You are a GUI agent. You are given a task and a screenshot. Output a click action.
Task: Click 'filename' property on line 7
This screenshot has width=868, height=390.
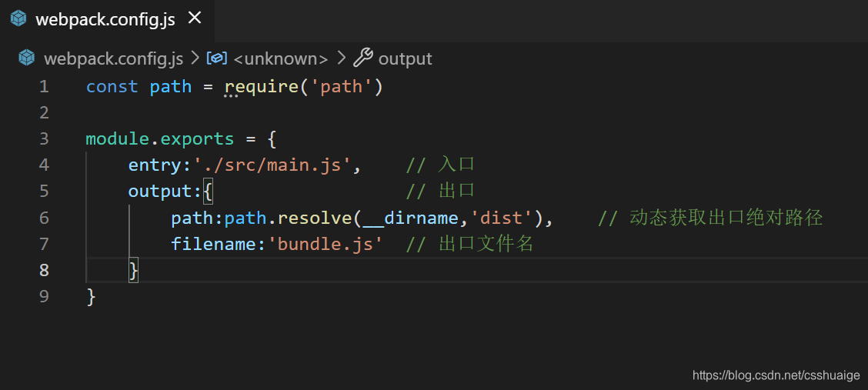coord(213,244)
